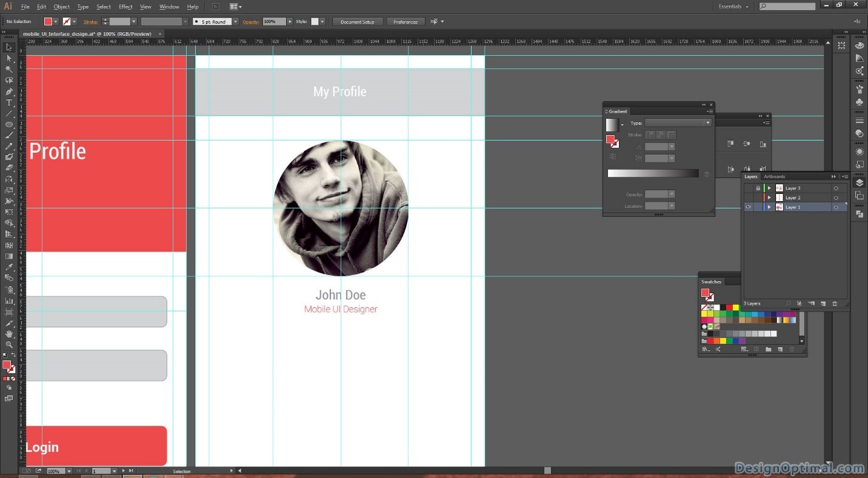Create new layer in Layers panel
Viewport: 868px width, 478px height.
coord(823,304)
